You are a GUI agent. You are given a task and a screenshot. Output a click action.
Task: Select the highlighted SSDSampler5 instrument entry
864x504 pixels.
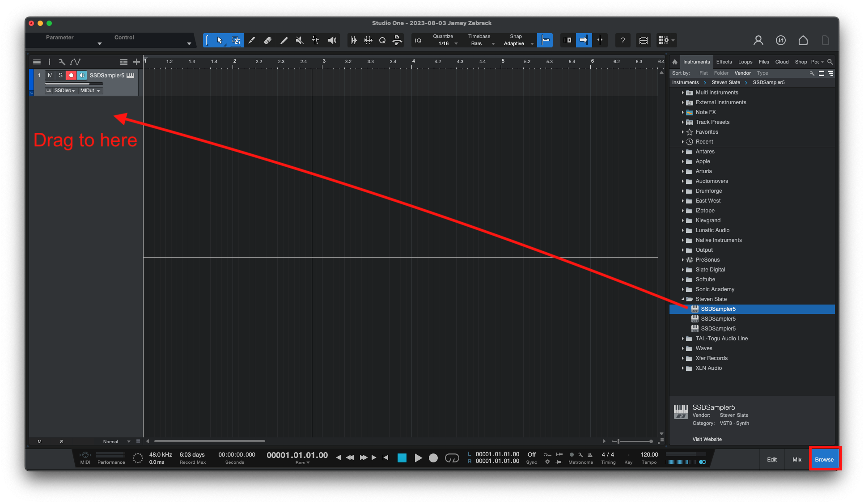click(x=752, y=309)
